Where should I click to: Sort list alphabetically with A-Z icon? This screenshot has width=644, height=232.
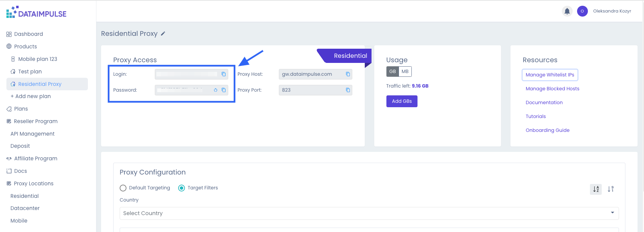[596, 189]
